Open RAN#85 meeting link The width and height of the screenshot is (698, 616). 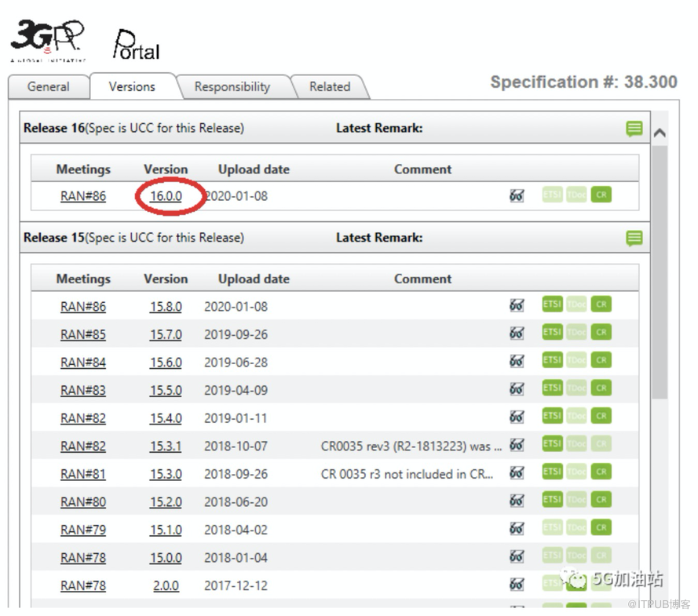(x=83, y=334)
